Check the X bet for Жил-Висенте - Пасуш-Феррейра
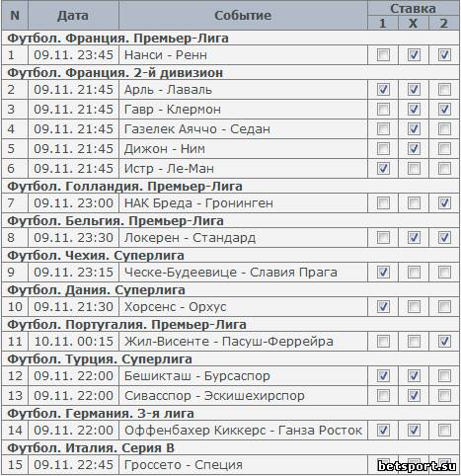This screenshot has height=476, width=461. pos(414,342)
